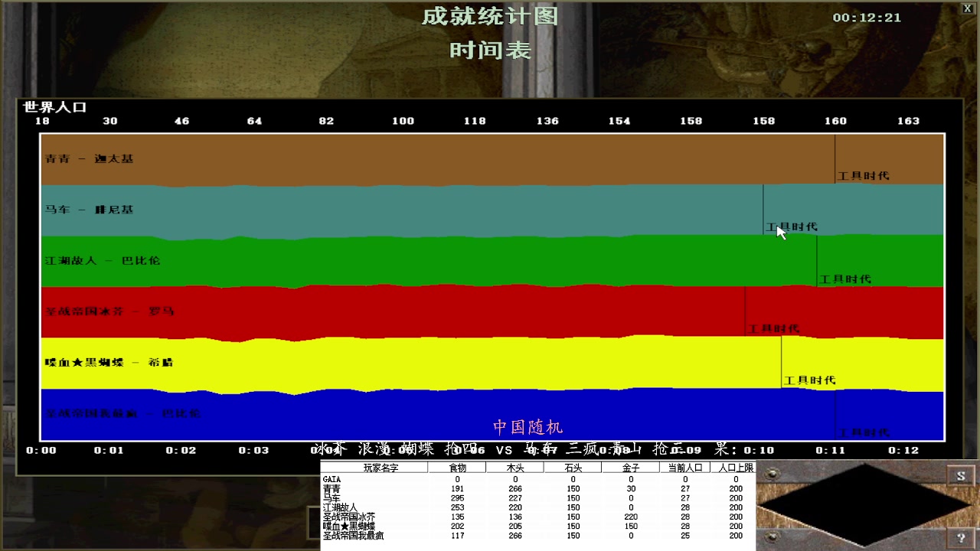Click the 木头 column header
The image size is (980, 551).
pos(515,468)
